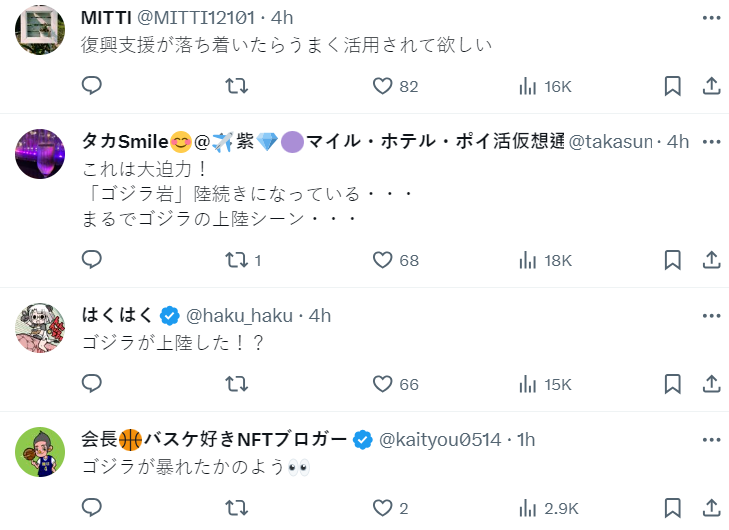Click タカSmile's purple avatar
This screenshot has width=729, height=530.
[41, 154]
